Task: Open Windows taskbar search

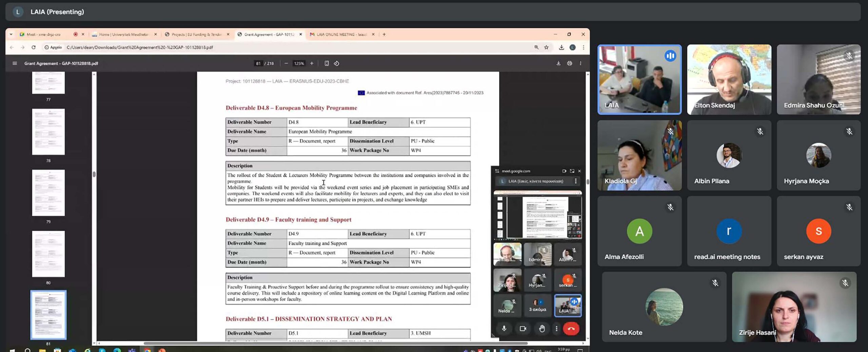Action: click(x=28, y=350)
